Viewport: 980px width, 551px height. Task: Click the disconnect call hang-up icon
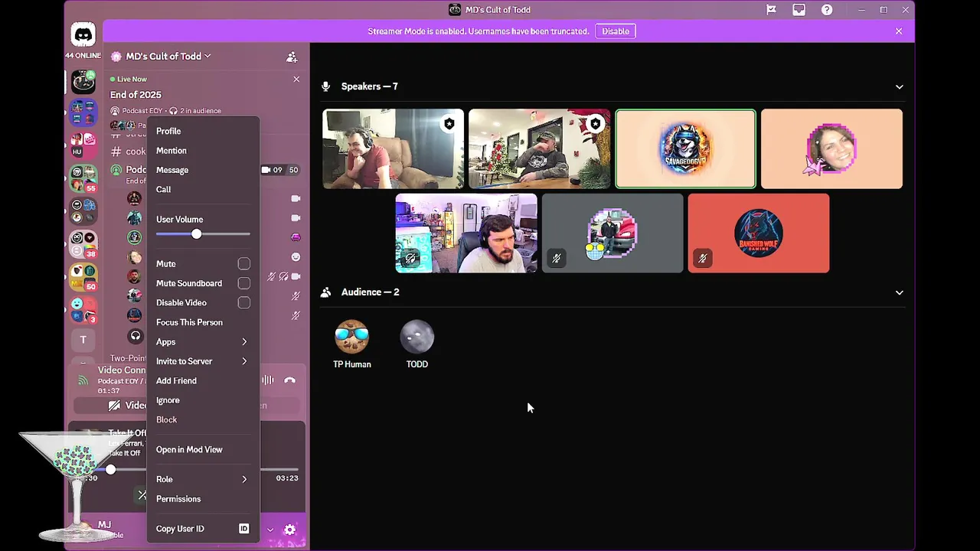[289, 380]
